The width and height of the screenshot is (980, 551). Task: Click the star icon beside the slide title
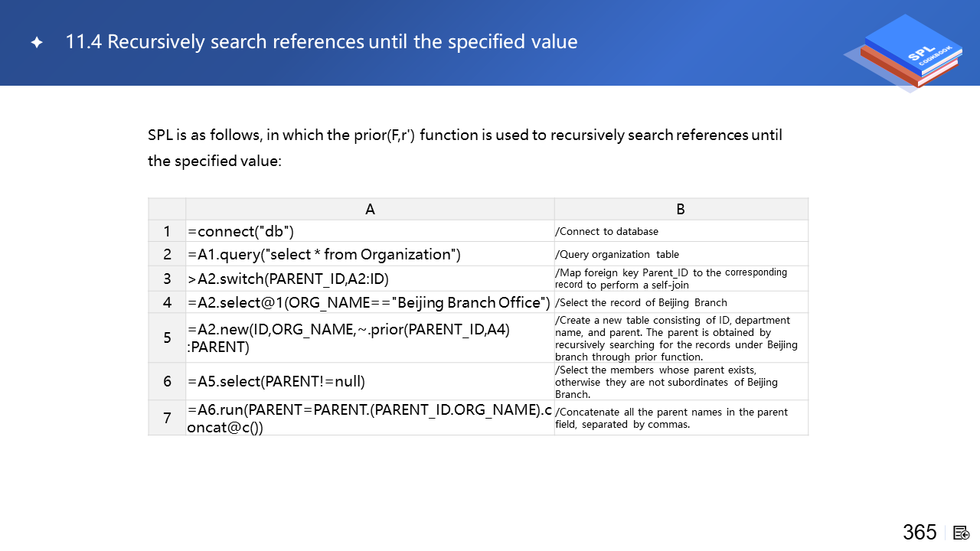[36, 42]
